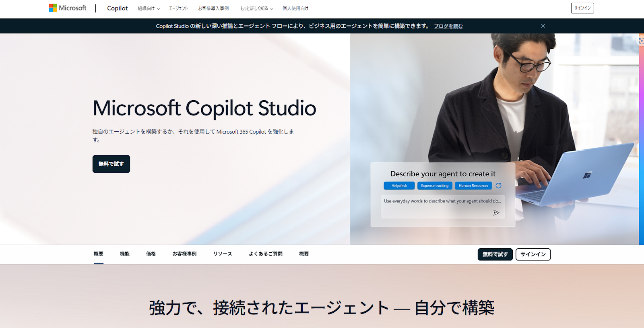Click the Microsoft logo
Viewport: 644px width, 328px height.
pyautogui.click(x=68, y=8)
